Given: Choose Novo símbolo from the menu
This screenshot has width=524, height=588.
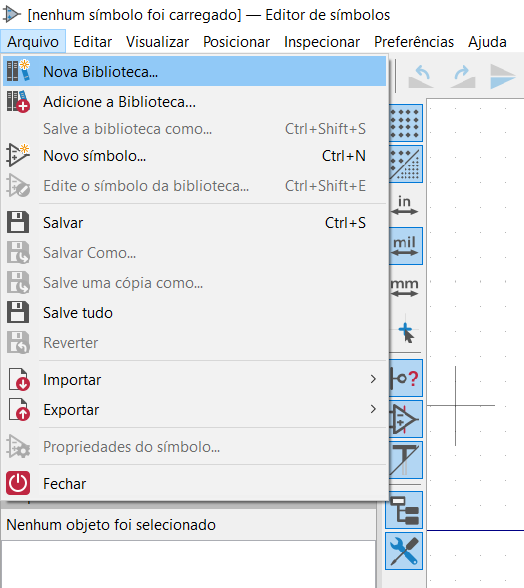Looking at the screenshot, I should (194, 156).
